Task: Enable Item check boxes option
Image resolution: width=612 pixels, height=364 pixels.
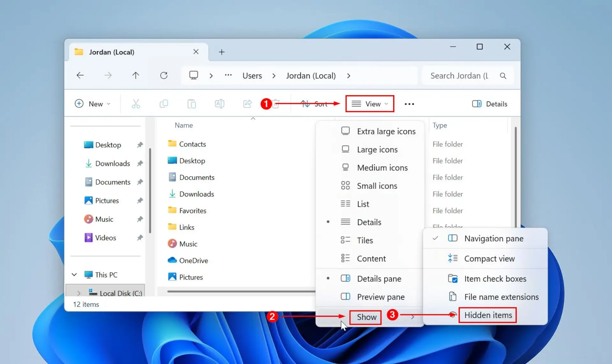Action: pos(485,279)
